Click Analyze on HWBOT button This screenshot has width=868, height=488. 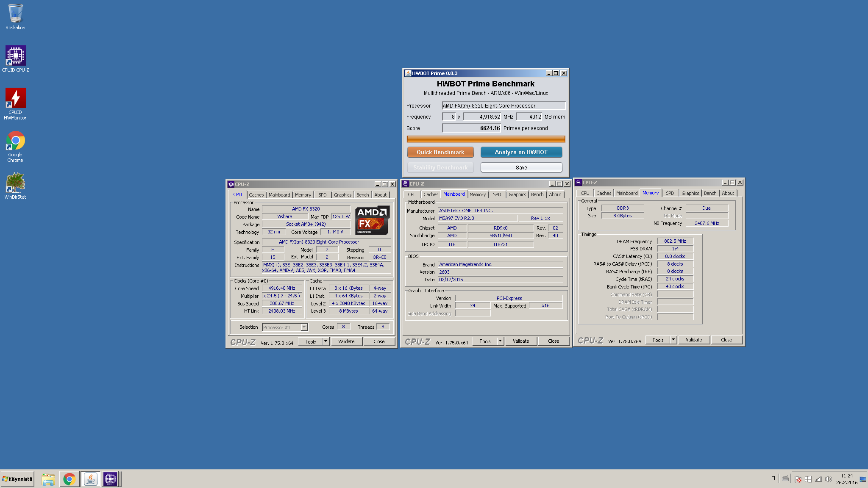coord(521,152)
